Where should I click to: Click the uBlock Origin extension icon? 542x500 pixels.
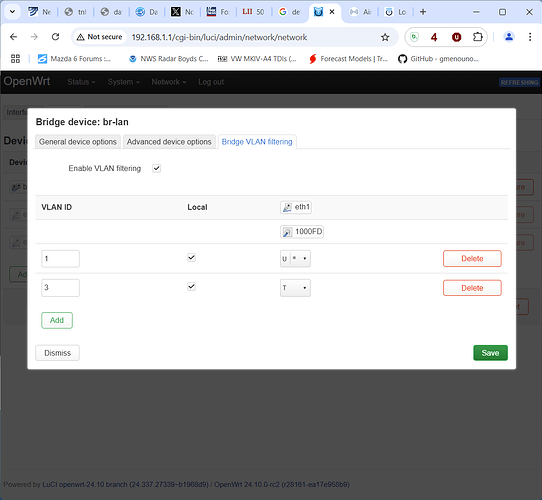point(456,37)
